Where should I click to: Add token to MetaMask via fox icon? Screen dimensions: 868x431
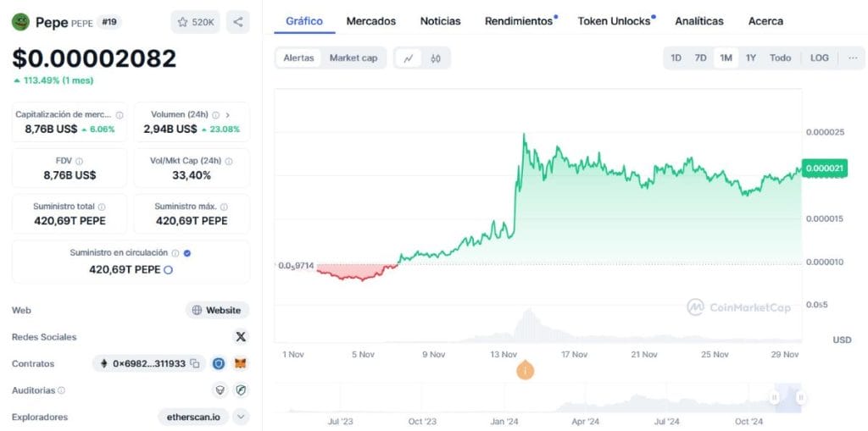tap(241, 363)
